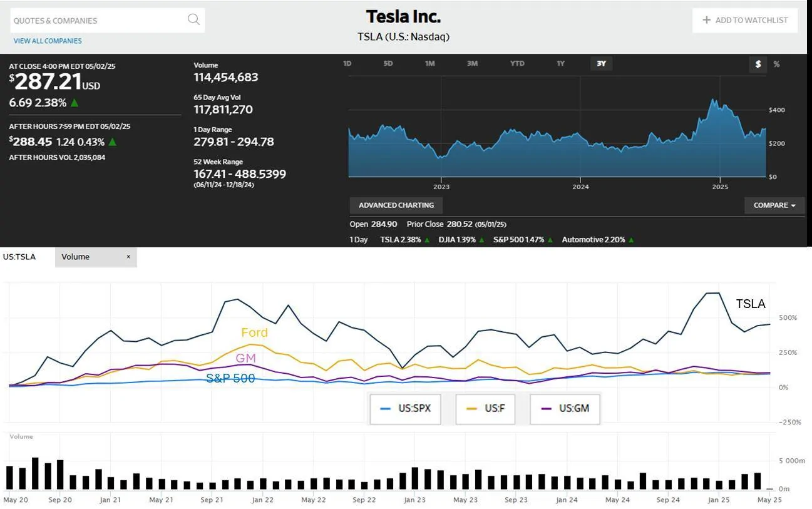Click the S&P 500 line label
The width and height of the screenshot is (812, 509).
[230, 378]
